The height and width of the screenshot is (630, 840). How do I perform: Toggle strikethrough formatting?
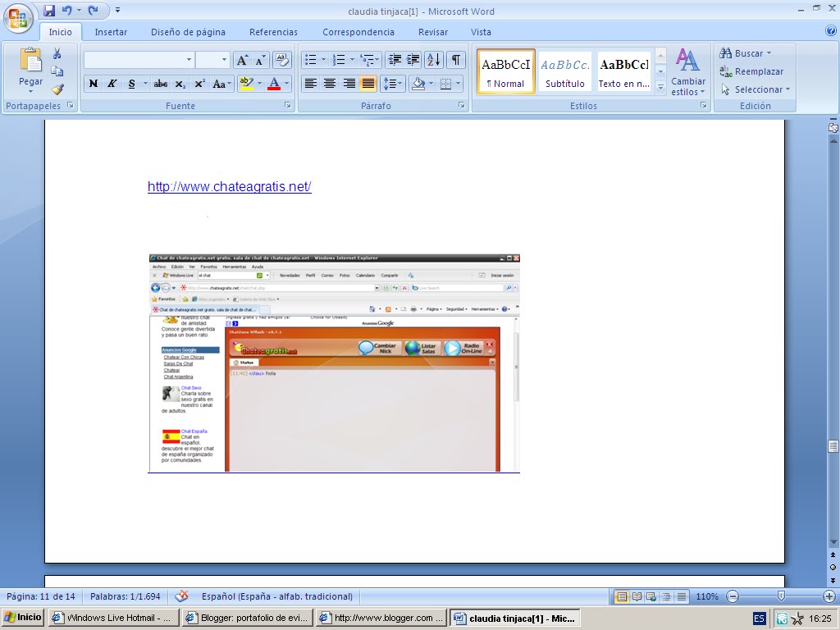[x=160, y=84]
